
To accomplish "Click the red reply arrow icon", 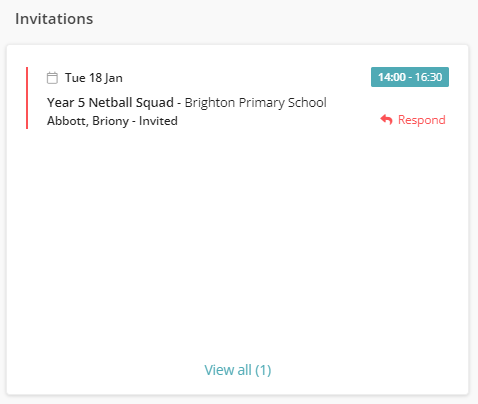I will coord(386,119).
